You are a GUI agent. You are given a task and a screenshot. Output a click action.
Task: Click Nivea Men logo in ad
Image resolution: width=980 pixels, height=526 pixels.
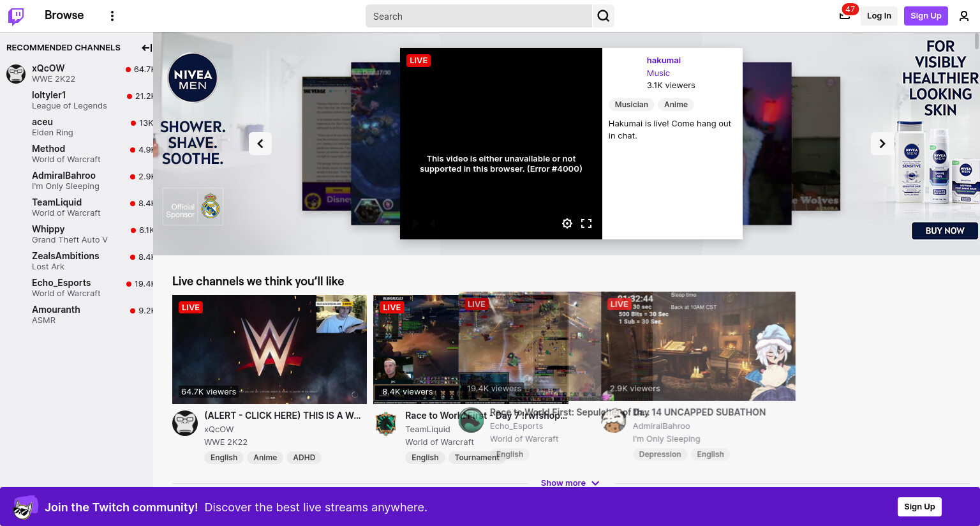coord(193,78)
